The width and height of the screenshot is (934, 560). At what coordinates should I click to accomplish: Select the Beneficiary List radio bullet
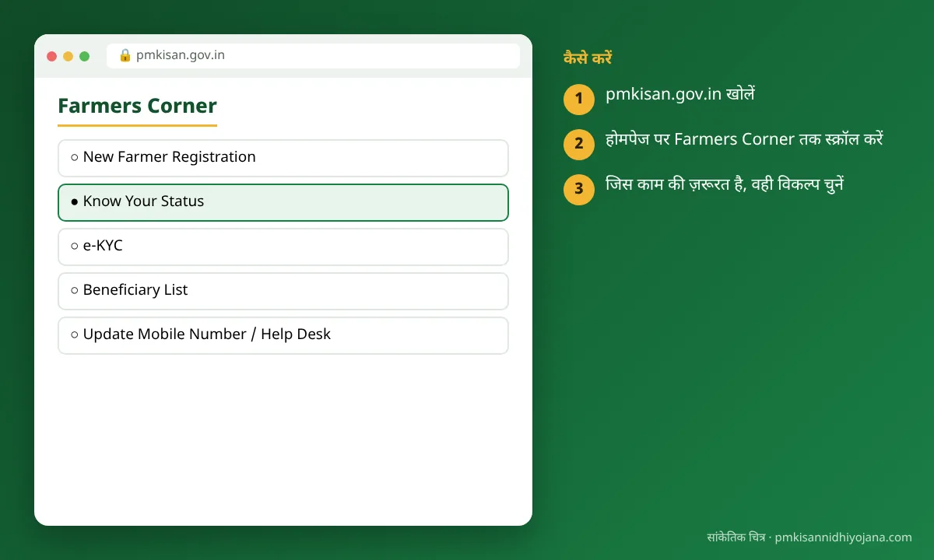click(75, 290)
